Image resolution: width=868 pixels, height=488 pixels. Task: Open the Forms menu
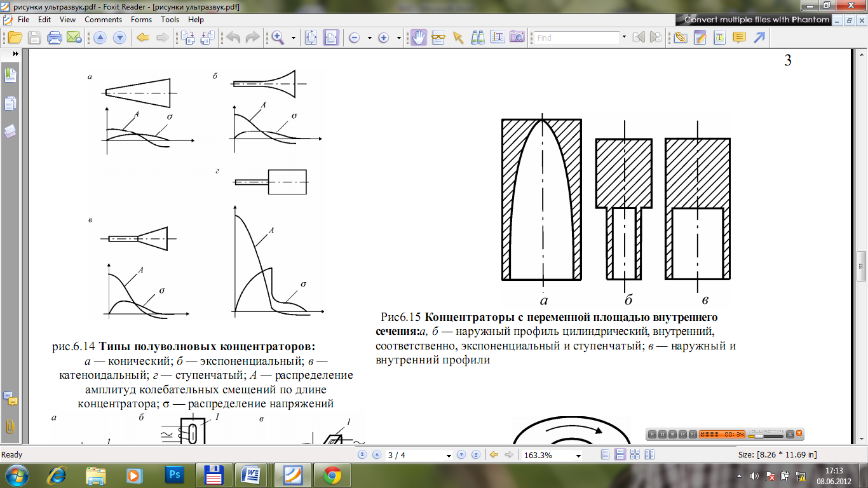[x=141, y=19]
